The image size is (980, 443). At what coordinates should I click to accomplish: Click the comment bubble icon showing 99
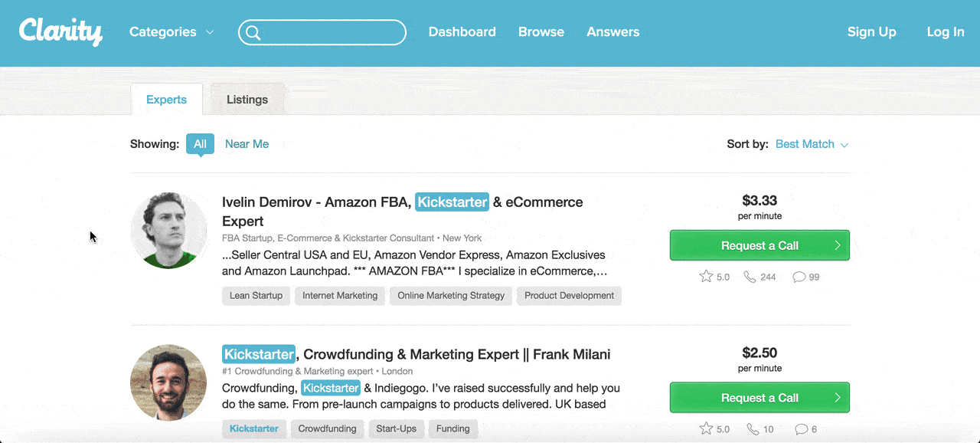tap(799, 277)
